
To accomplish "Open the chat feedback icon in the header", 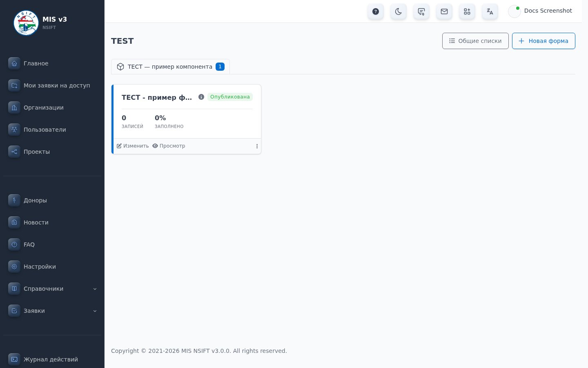I will click(421, 11).
